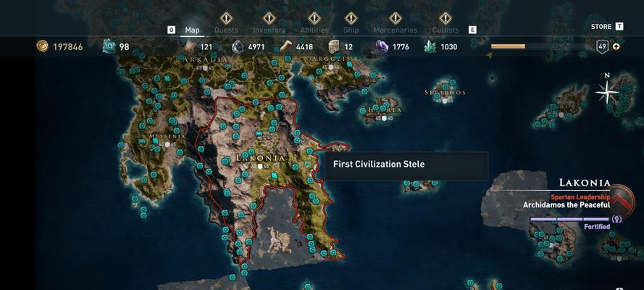This screenshot has height=290, width=644.
Task: Go to the Mercenaries tab
Action: pos(395,30)
